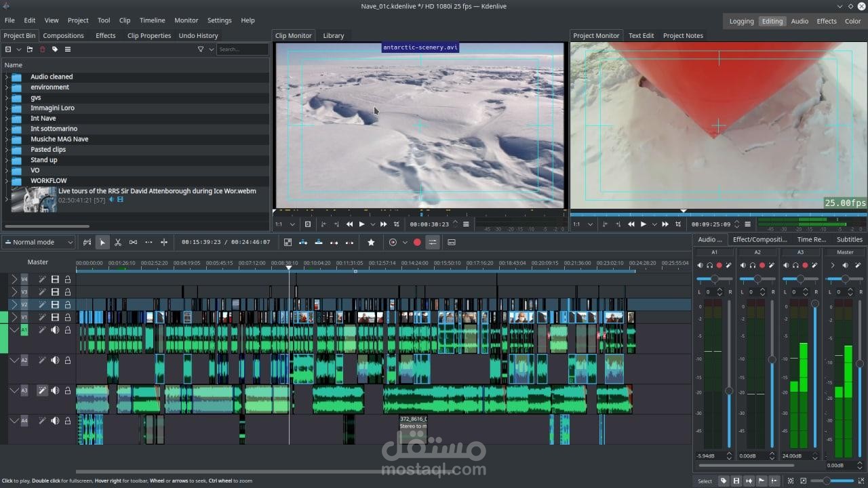Open the Normal mode dropdown

pyautogui.click(x=38, y=242)
